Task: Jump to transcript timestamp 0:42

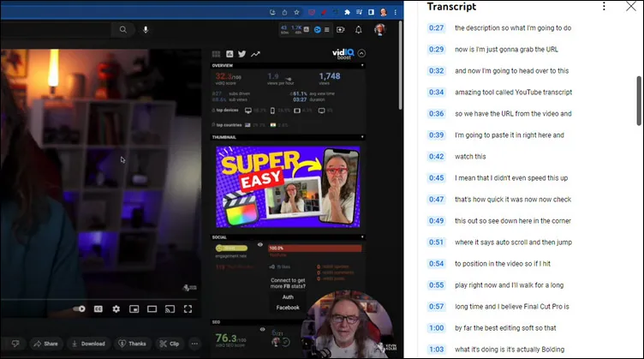Action: 436,157
